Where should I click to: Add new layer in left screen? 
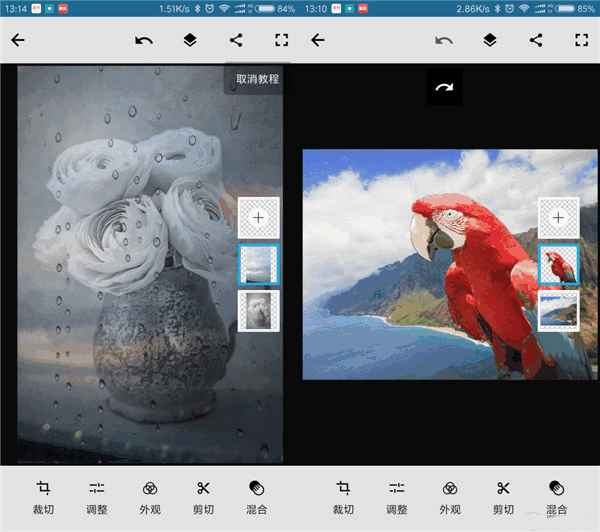[259, 218]
